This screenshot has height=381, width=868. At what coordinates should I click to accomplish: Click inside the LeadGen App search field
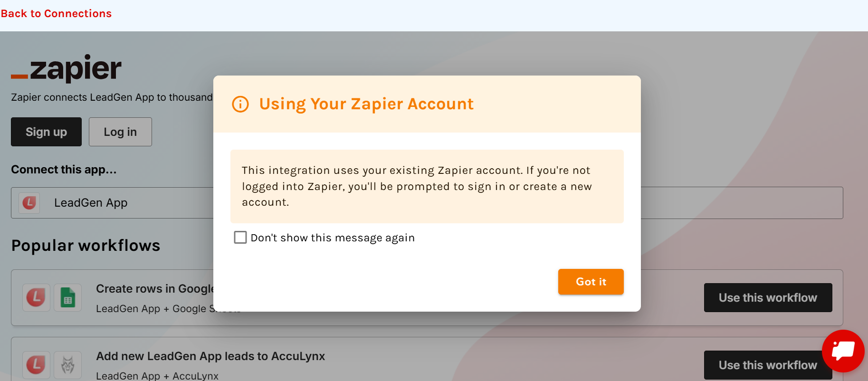(333, 202)
